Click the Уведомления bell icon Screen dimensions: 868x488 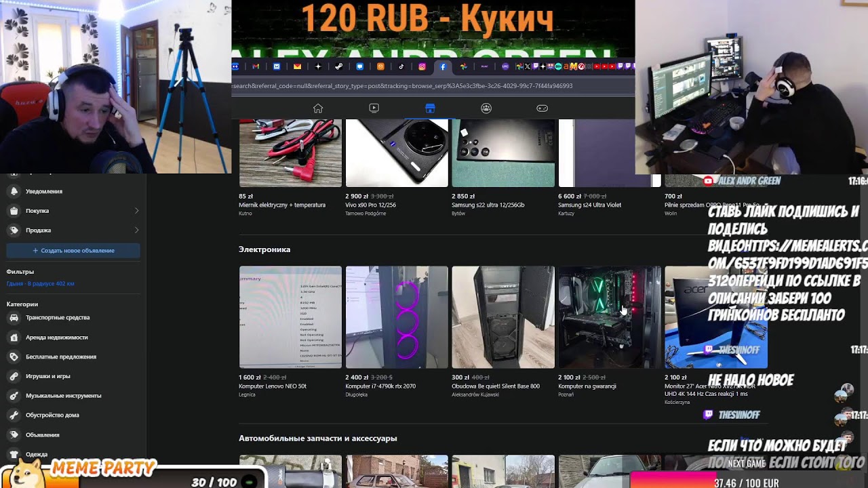pyautogui.click(x=14, y=191)
